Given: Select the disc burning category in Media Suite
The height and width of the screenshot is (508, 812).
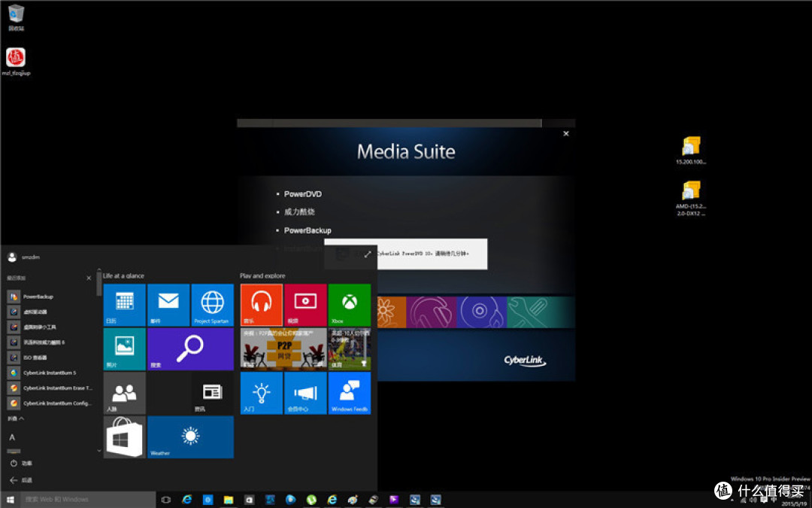Looking at the screenshot, I should [482, 312].
